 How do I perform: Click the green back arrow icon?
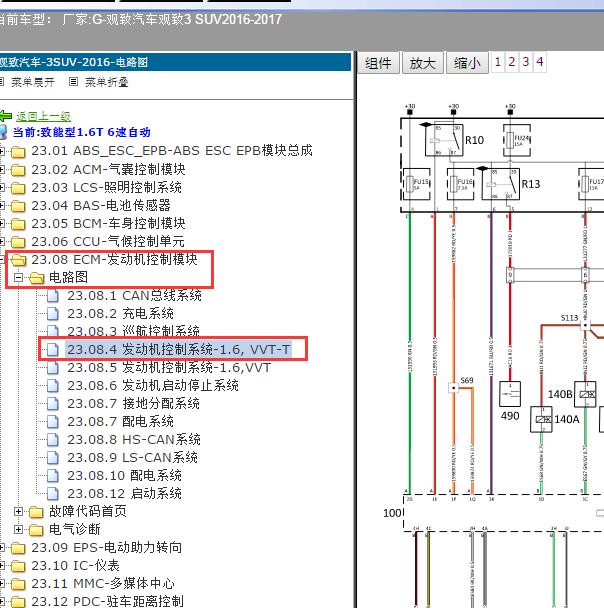[x=6, y=116]
